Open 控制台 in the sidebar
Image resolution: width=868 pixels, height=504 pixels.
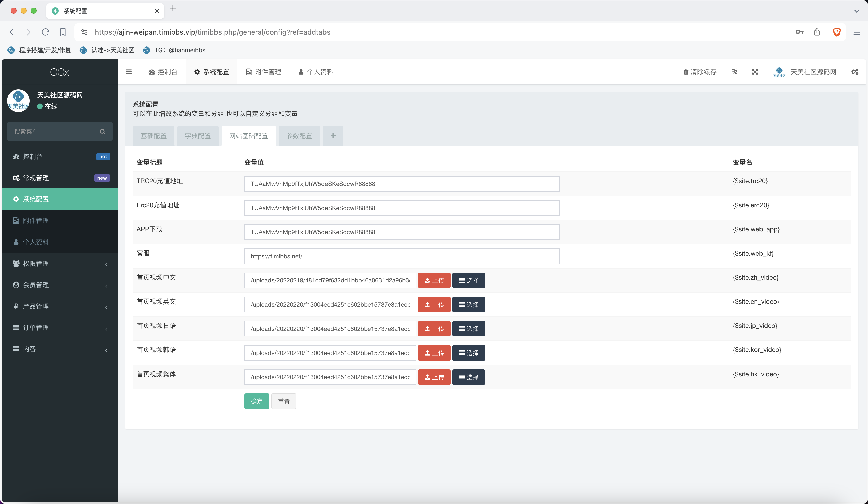point(60,157)
